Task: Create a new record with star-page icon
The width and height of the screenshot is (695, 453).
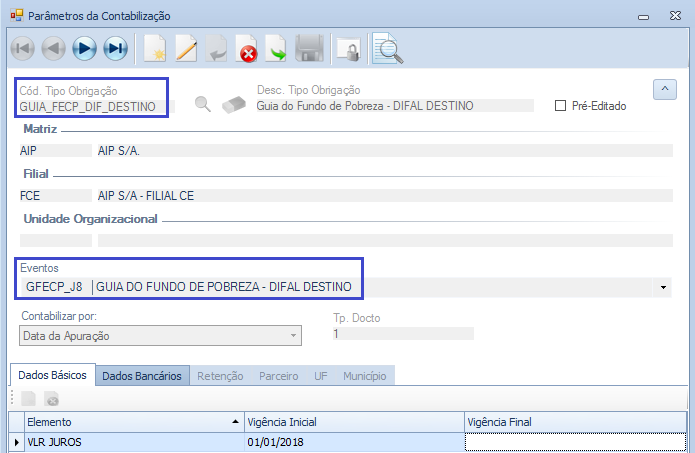Action: [155, 48]
